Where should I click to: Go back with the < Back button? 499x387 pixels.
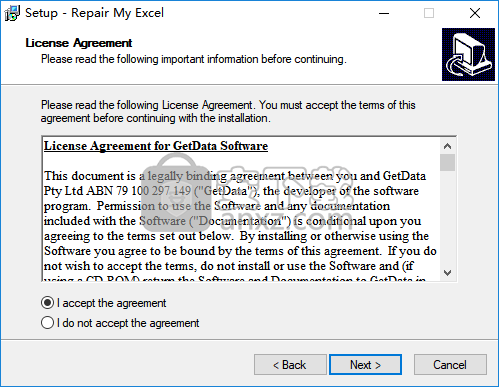(290, 365)
